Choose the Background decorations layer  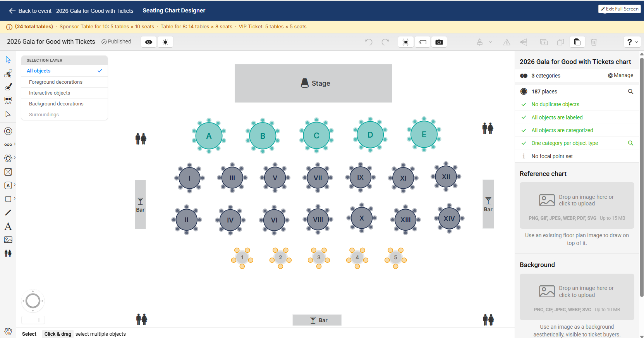64,104
